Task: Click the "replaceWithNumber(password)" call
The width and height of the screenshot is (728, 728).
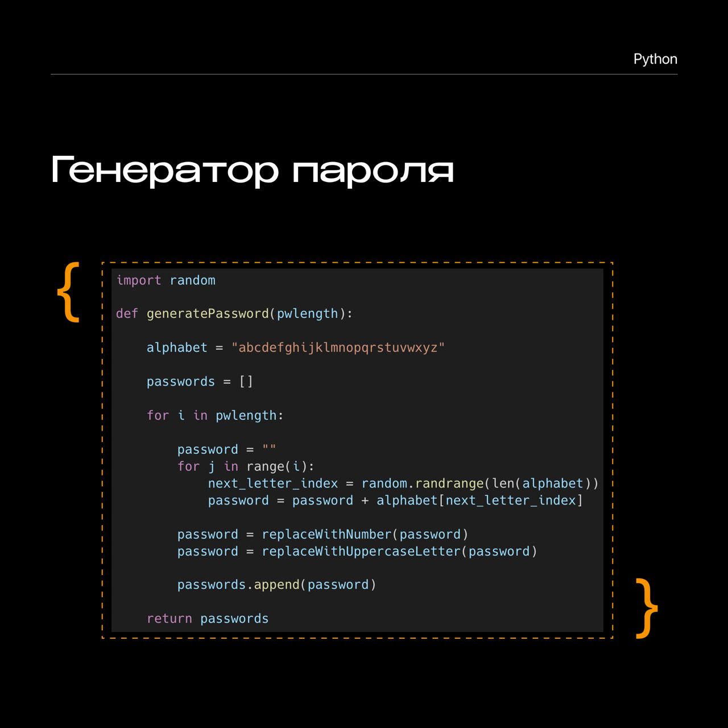Action: tap(365, 535)
